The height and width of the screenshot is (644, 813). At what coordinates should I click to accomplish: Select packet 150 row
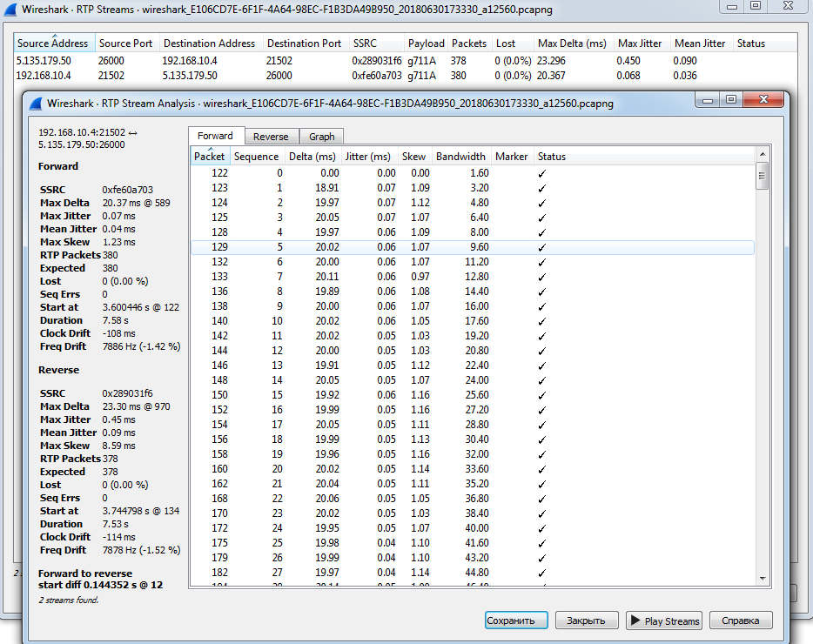473,394
